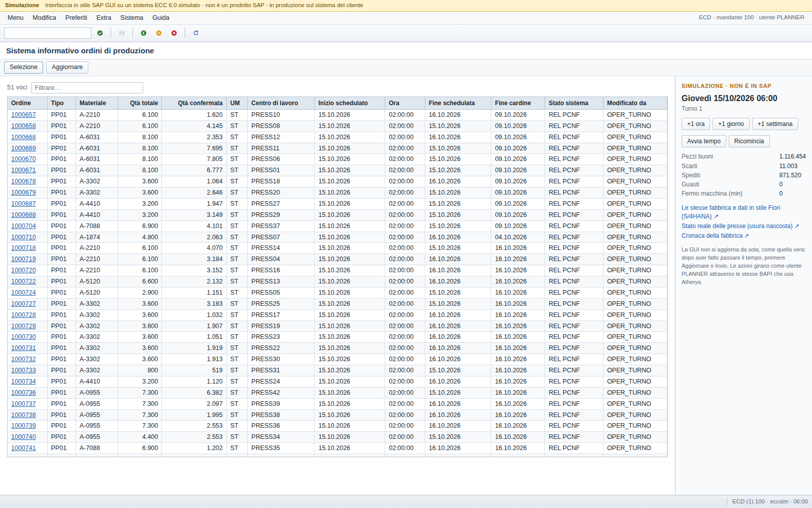Click the Selezione button
The image size is (812, 508).
coord(23,67)
